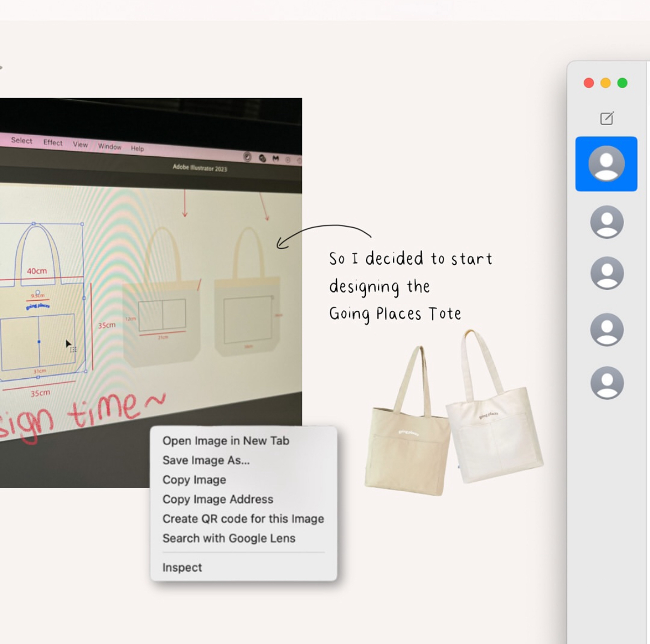Choose Copy Image Address option
Image resolution: width=650 pixels, height=644 pixels.
[218, 499]
